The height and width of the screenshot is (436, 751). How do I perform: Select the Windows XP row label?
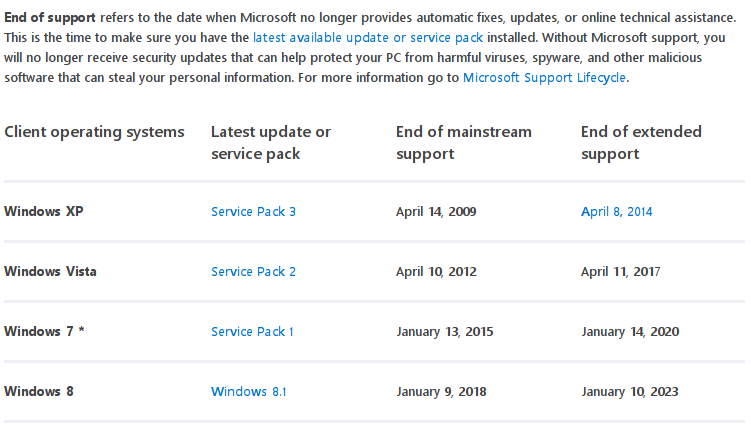[x=44, y=212]
